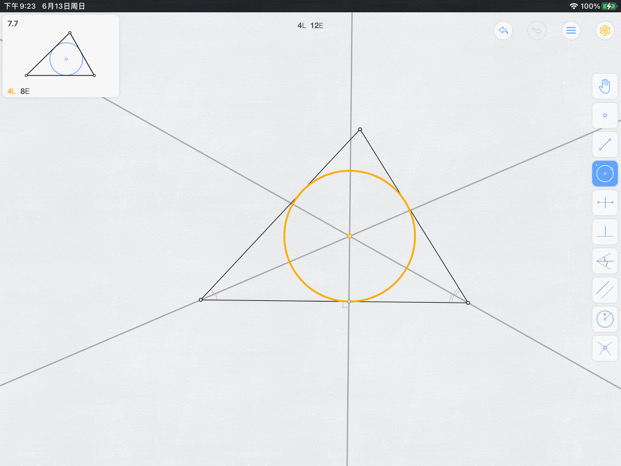
Task: Select the Line segment tool
Action: pyautogui.click(x=605, y=145)
